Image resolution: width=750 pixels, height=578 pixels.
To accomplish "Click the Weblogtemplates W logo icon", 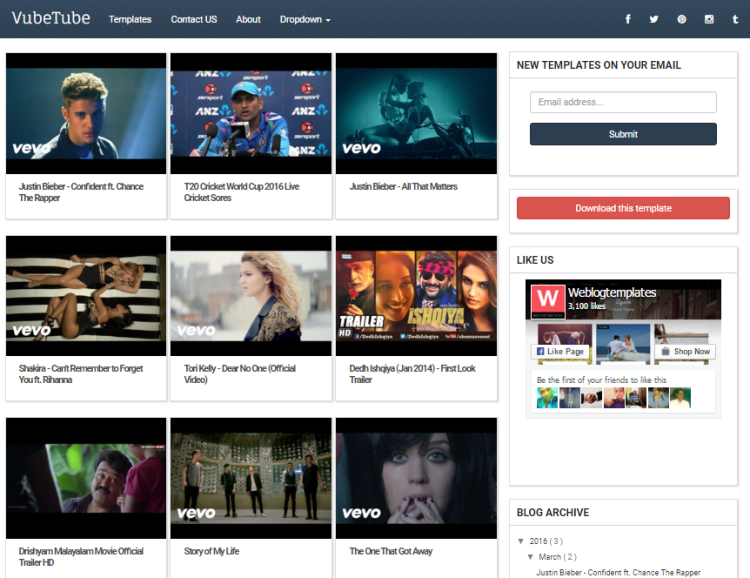I will [x=548, y=300].
